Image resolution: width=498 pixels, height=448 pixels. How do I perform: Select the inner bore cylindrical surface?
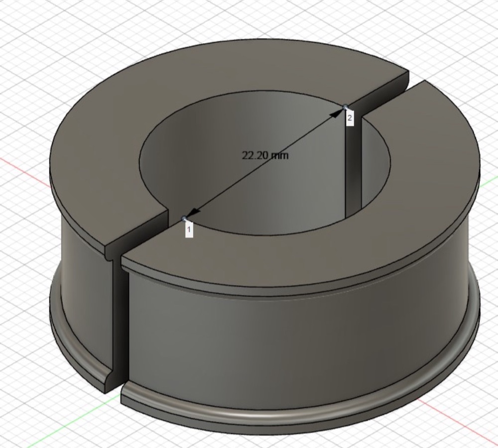[x=254, y=191]
